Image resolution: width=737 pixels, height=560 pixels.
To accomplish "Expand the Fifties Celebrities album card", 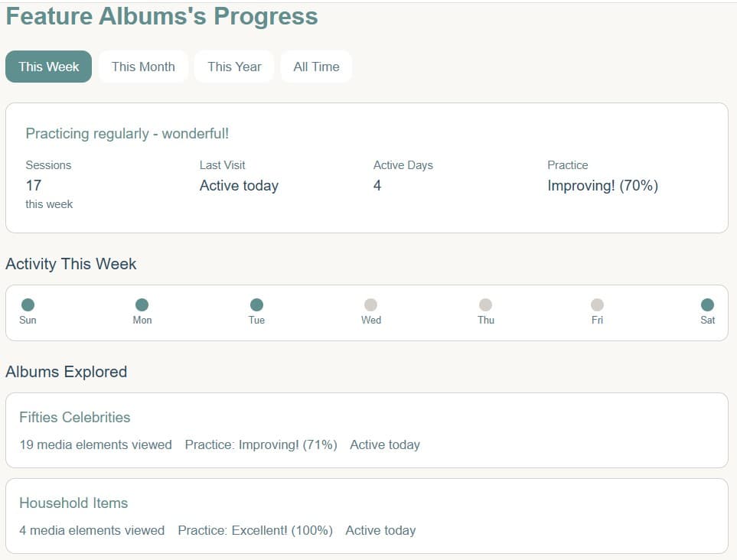I will click(367, 430).
